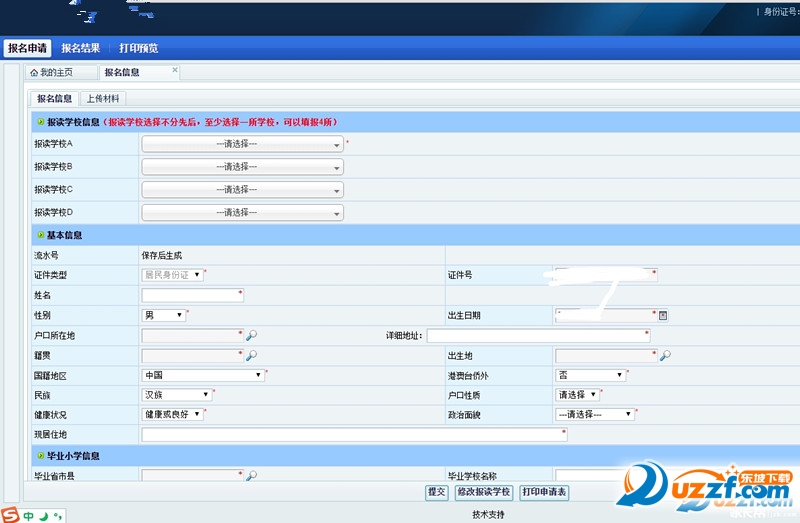Toggle the 中 Chinese input mode indicator
The width and height of the screenshot is (800, 523).
pyautogui.click(x=29, y=516)
